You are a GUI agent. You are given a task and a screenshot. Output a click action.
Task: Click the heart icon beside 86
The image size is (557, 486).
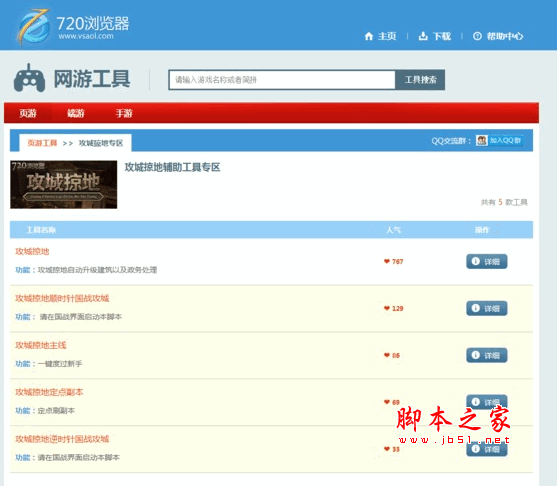(x=387, y=355)
